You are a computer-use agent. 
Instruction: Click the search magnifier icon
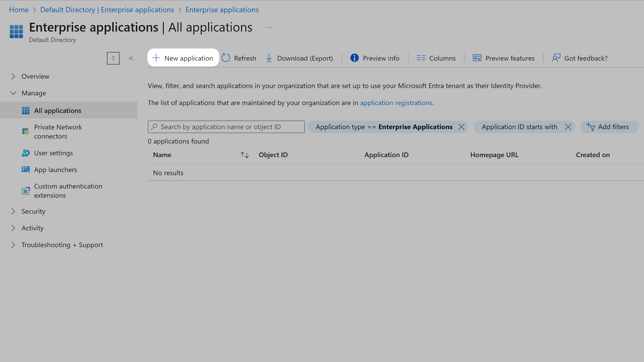click(x=154, y=127)
